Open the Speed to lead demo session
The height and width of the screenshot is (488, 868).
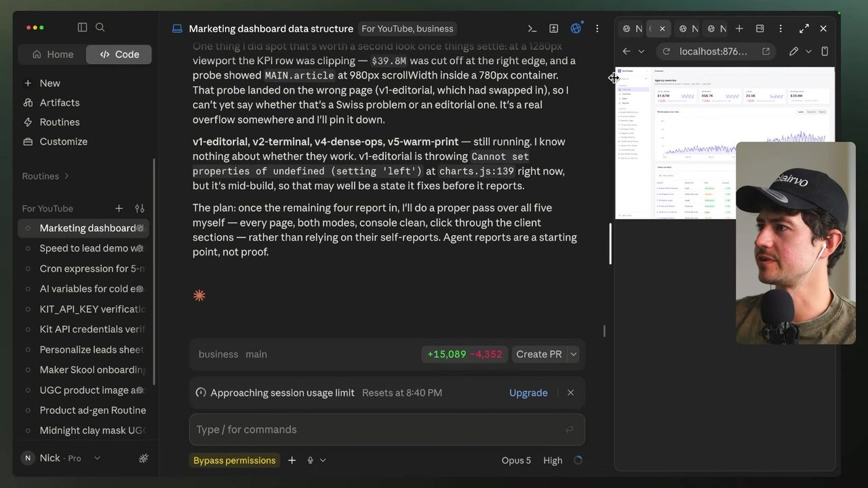tap(83, 248)
